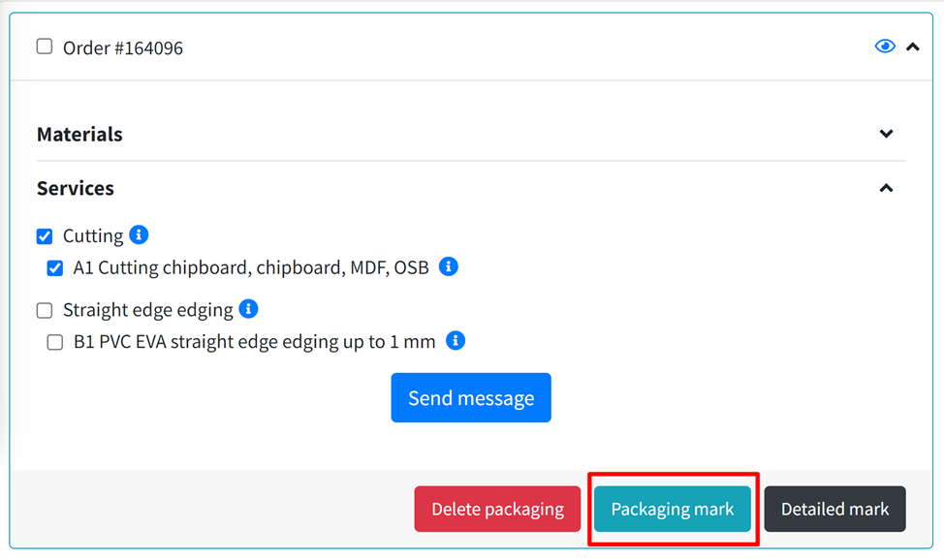944x560 pixels.
Task: Click the eye icon on Order #164096
Action: tap(884, 46)
